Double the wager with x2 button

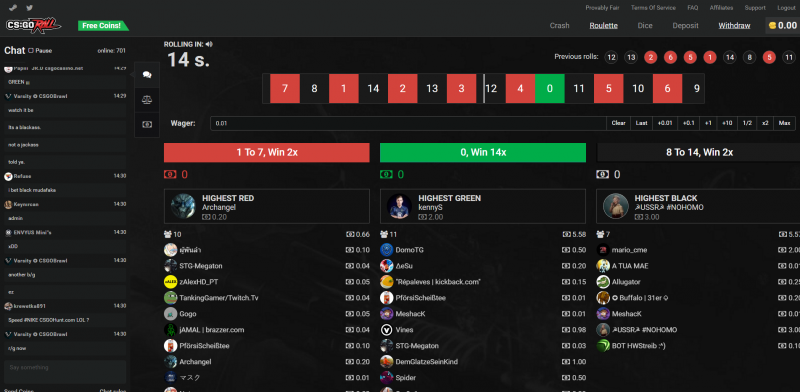coord(765,123)
